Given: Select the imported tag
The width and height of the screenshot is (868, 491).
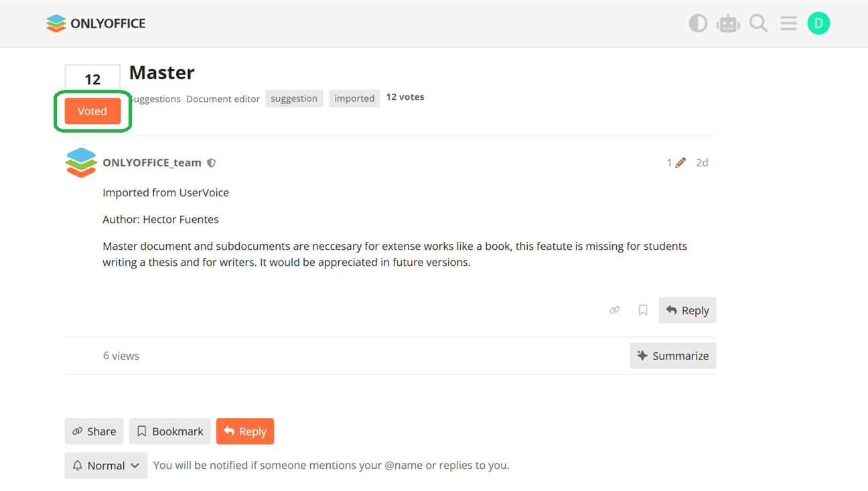Looking at the screenshot, I should 354,98.
